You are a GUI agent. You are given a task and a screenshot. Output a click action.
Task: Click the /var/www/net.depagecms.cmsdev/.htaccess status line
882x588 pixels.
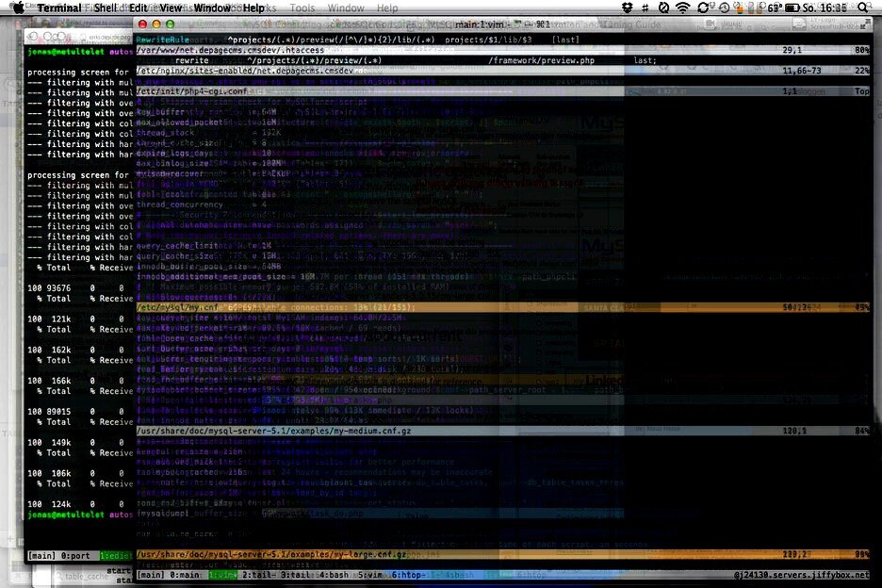click(x=502, y=50)
